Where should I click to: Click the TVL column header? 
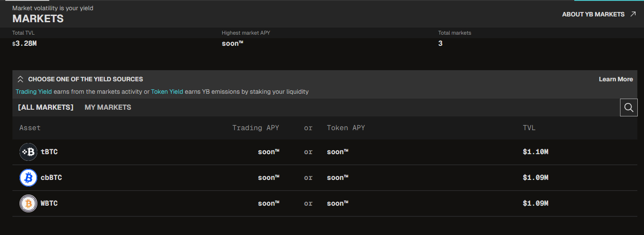pos(529,128)
